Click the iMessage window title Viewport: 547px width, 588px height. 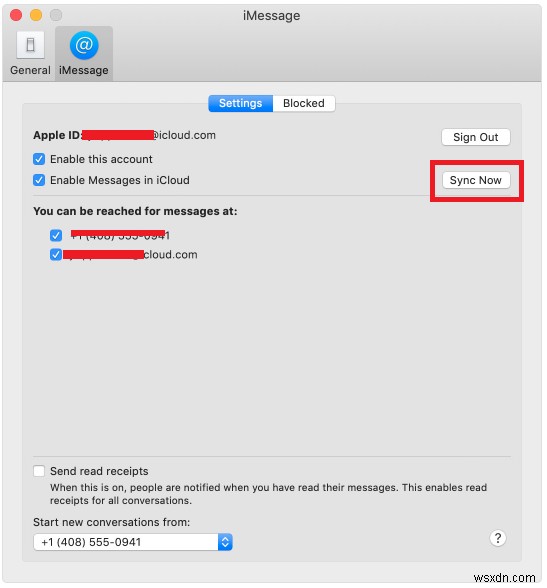point(271,16)
